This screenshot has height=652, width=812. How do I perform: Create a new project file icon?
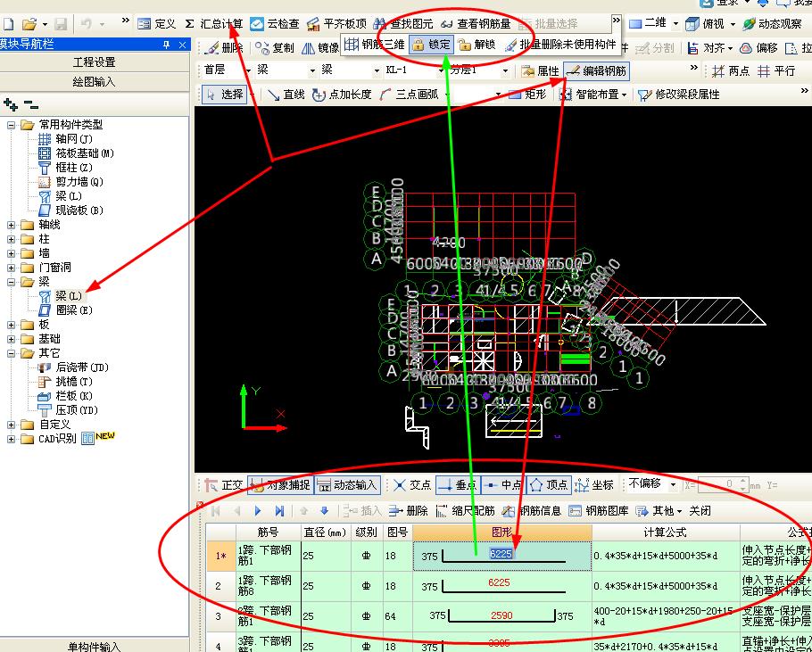click(x=9, y=24)
